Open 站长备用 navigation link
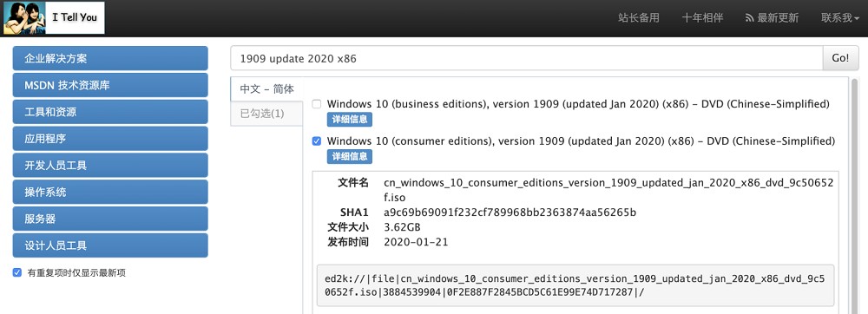Image resolution: width=868 pixels, height=314 pixels. [638, 17]
